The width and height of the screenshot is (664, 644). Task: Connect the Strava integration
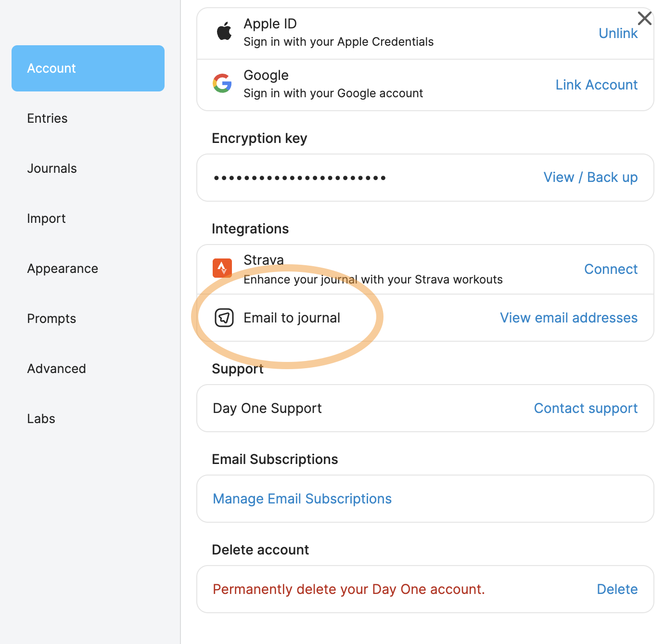click(611, 269)
